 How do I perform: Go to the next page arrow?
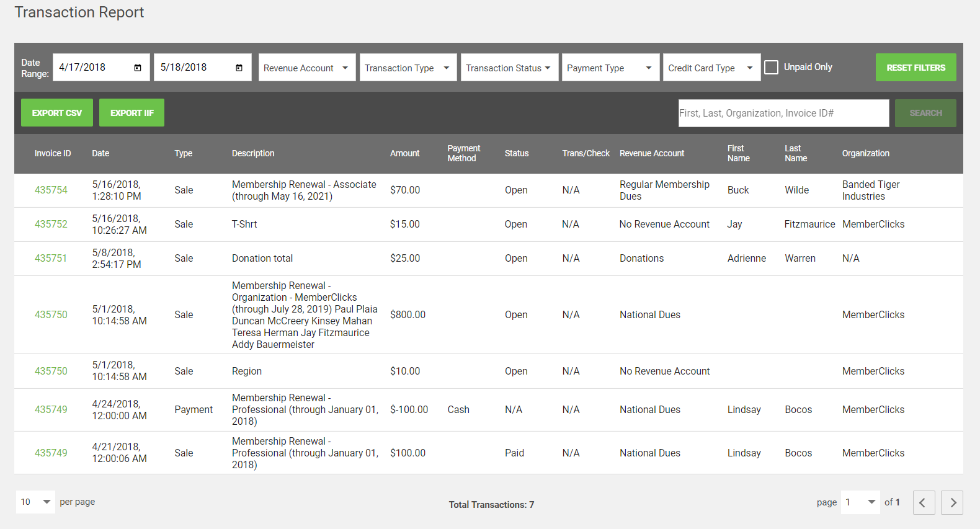coord(952,502)
